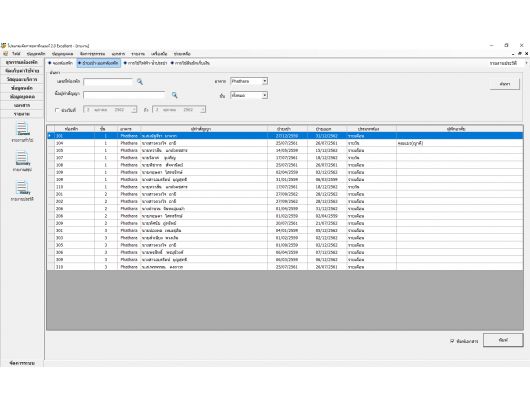Select room 303 row in the table

[x=285, y=238]
